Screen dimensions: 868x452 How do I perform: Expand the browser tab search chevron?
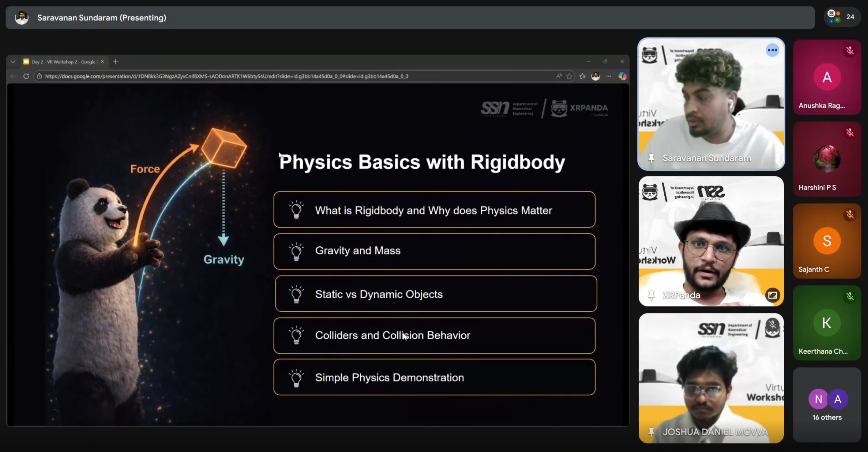point(13,62)
